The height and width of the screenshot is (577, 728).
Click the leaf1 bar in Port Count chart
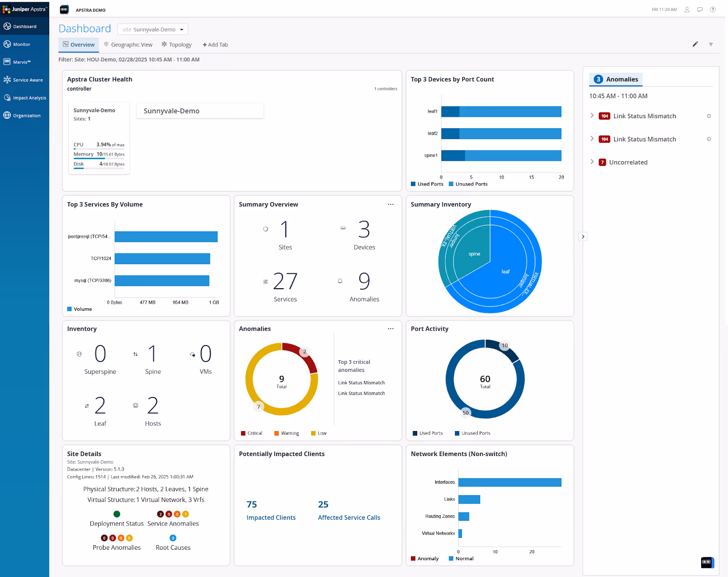501,111
